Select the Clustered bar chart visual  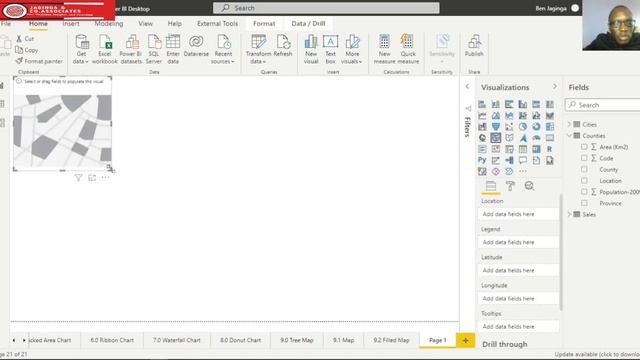pos(509,104)
